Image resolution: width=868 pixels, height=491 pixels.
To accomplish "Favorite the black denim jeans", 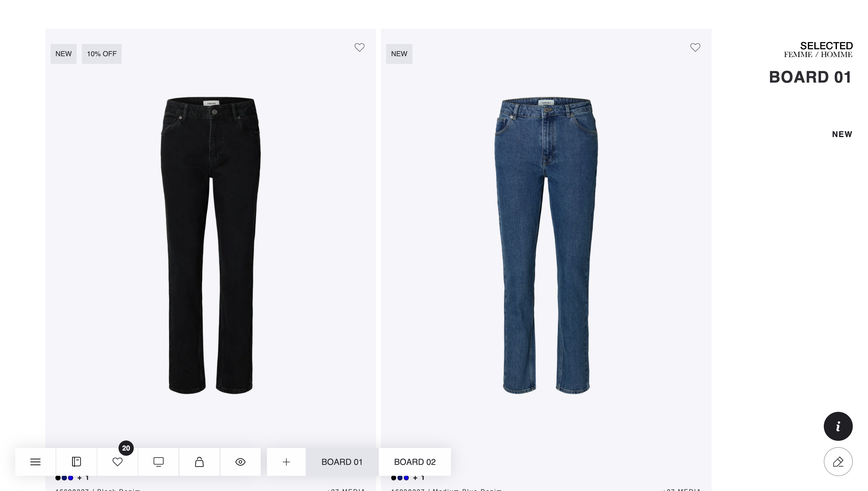I will (359, 48).
